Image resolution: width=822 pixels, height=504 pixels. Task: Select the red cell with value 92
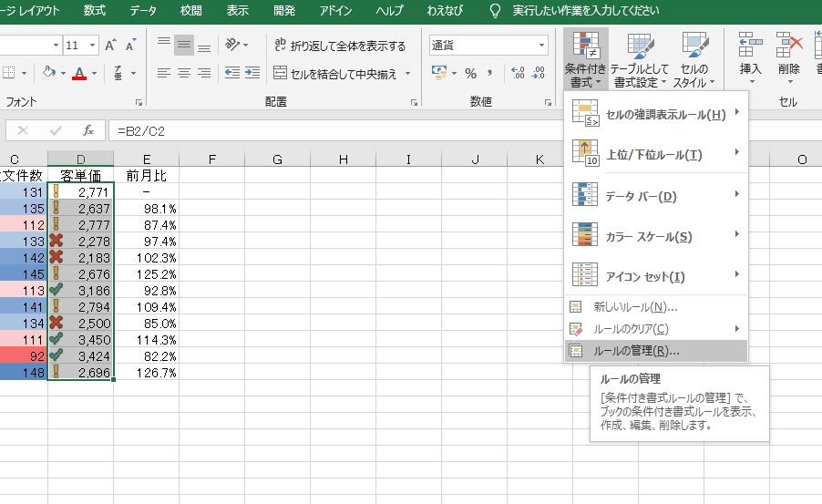tap(24, 356)
